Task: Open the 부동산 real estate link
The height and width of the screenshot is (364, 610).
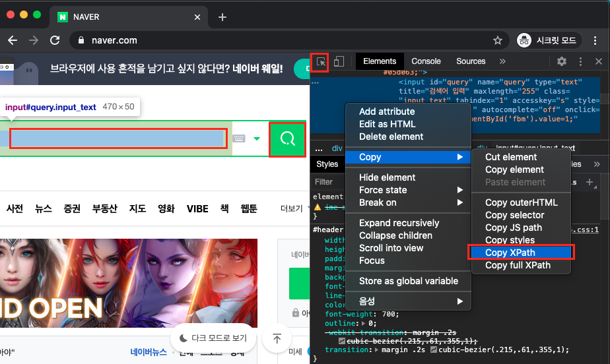Action: 105,208
